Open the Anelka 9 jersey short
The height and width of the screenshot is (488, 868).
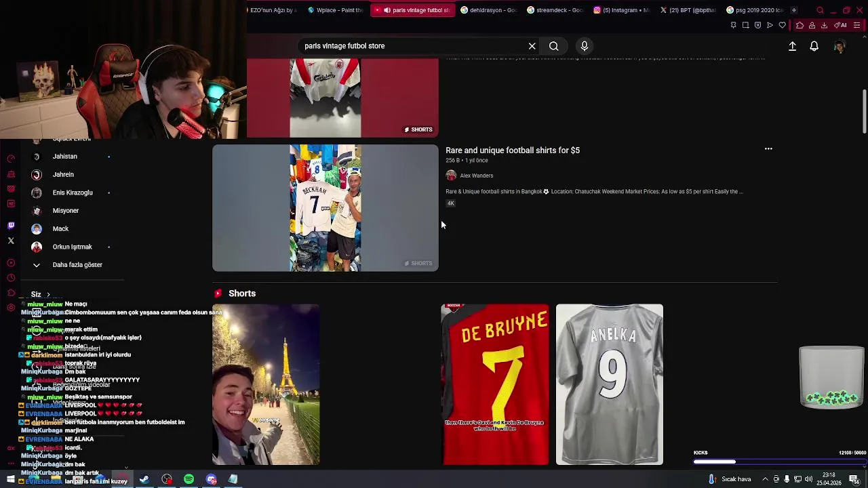(610, 384)
